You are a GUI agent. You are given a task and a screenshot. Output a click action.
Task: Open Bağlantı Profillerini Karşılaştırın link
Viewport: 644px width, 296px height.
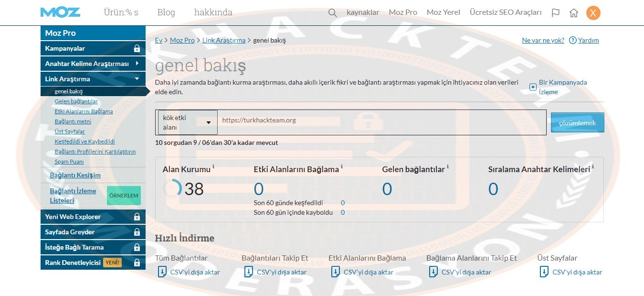tap(95, 152)
